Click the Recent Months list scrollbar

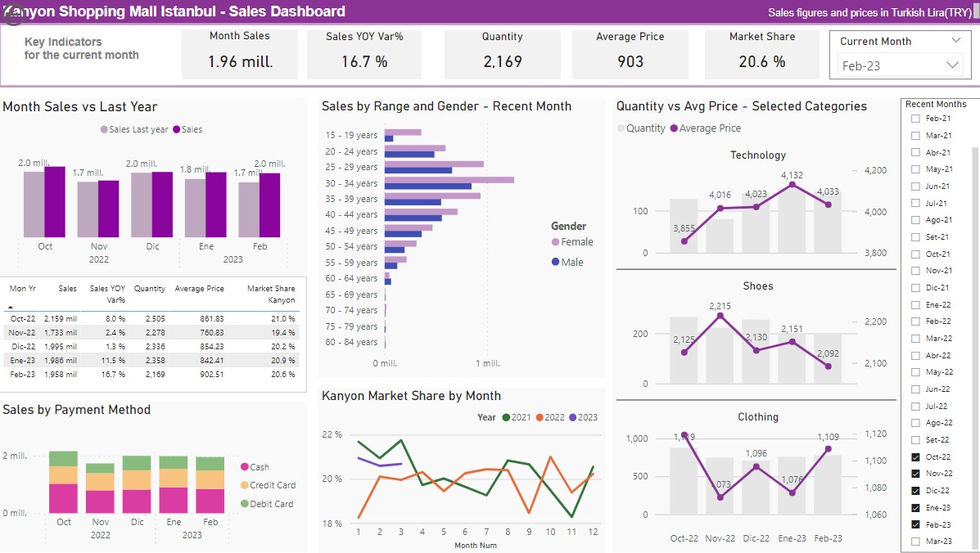coord(973,327)
